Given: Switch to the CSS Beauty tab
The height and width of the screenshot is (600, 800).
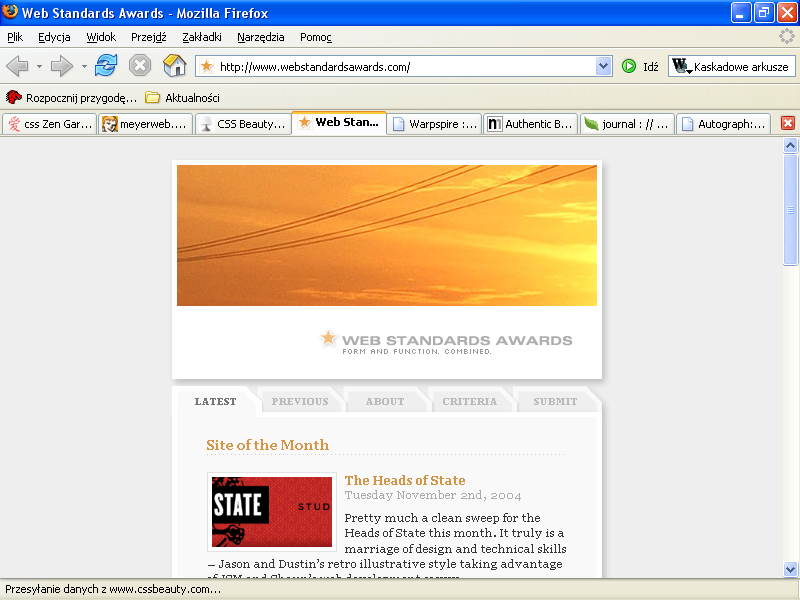Looking at the screenshot, I should pyautogui.click(x=242, y=123).
